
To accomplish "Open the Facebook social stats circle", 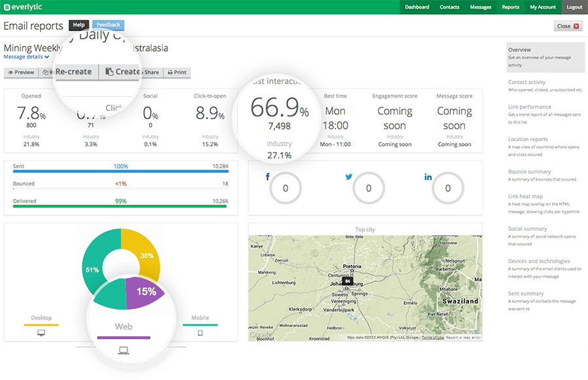I will (287, 188).
